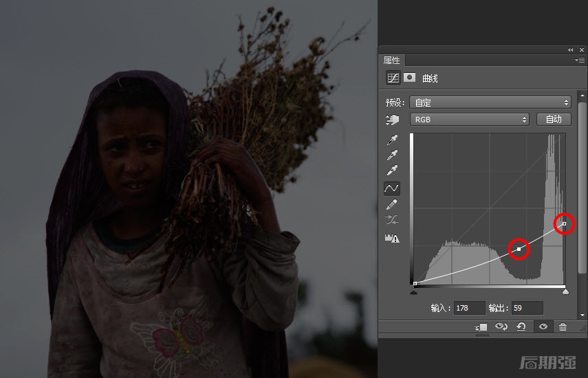Open the 预设 preset dropdown
The width and height of the screenshot is (588, 378).
[x=490, y=102]
